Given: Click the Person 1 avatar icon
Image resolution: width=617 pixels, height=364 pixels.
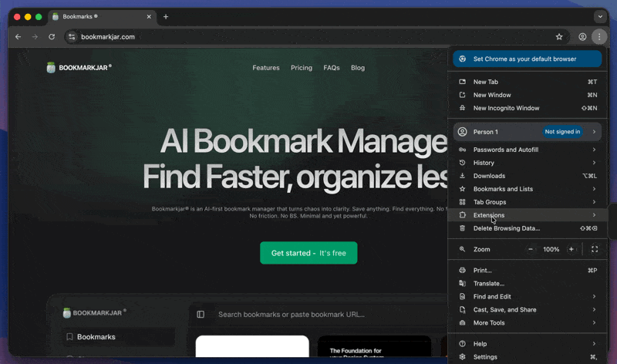Looking at the screenshot, I should coord(462,132).
